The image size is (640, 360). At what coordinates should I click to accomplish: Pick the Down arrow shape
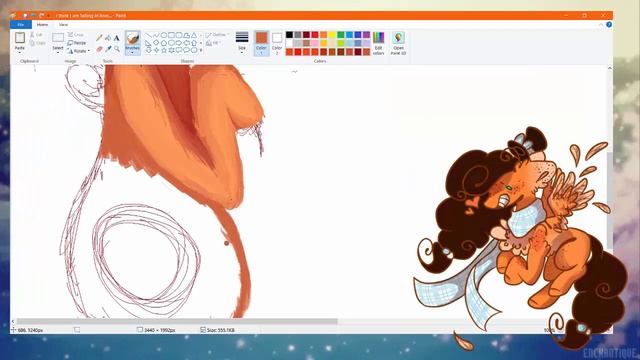point(149,50)
